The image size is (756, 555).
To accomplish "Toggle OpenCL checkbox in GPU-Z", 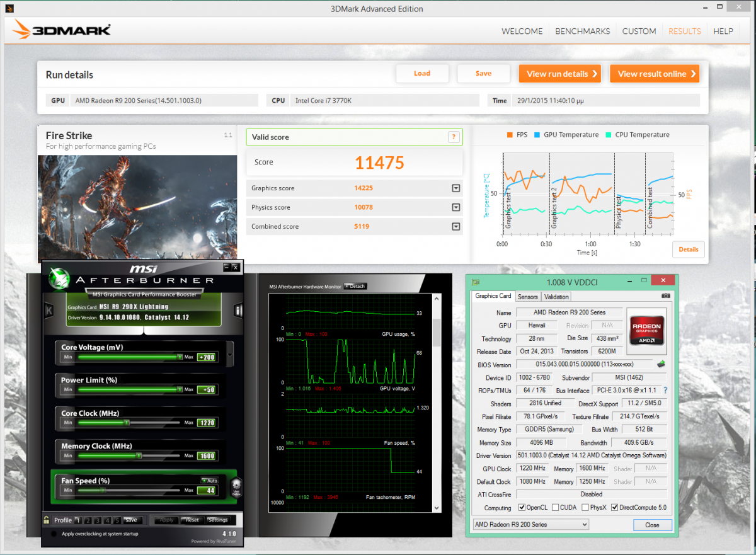I will point(522,508).
